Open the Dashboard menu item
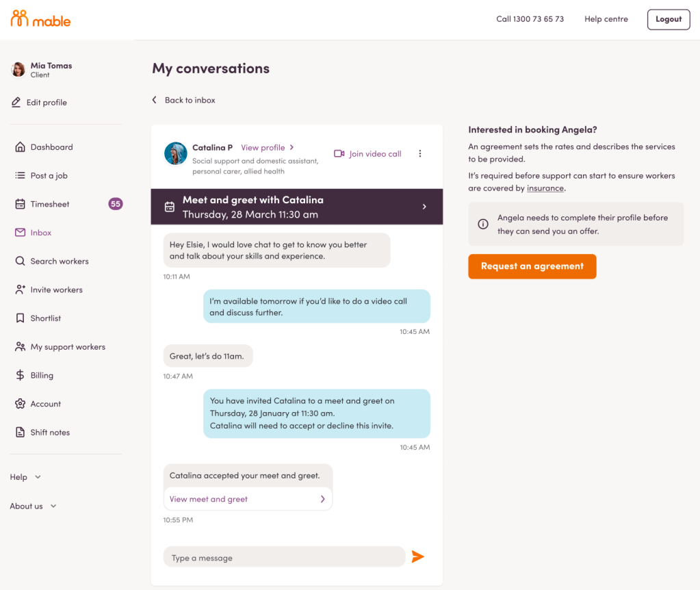The height and width of the screenshot is (590, 700). tap(51, 147)
